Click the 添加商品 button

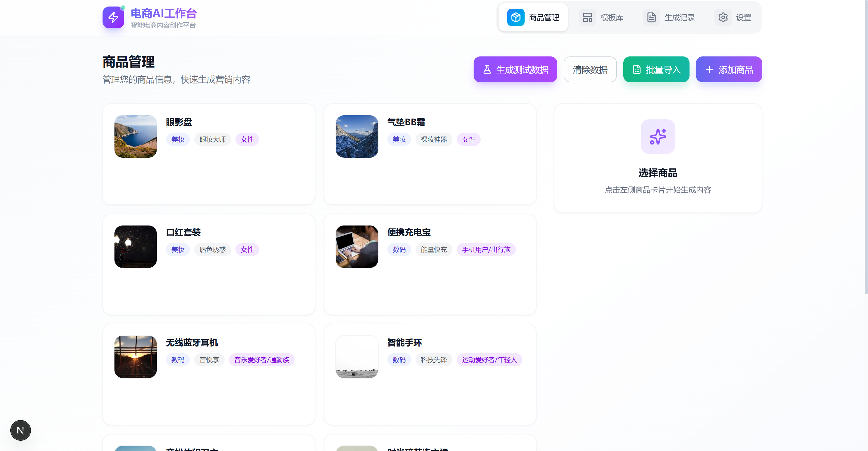[729, 69]
